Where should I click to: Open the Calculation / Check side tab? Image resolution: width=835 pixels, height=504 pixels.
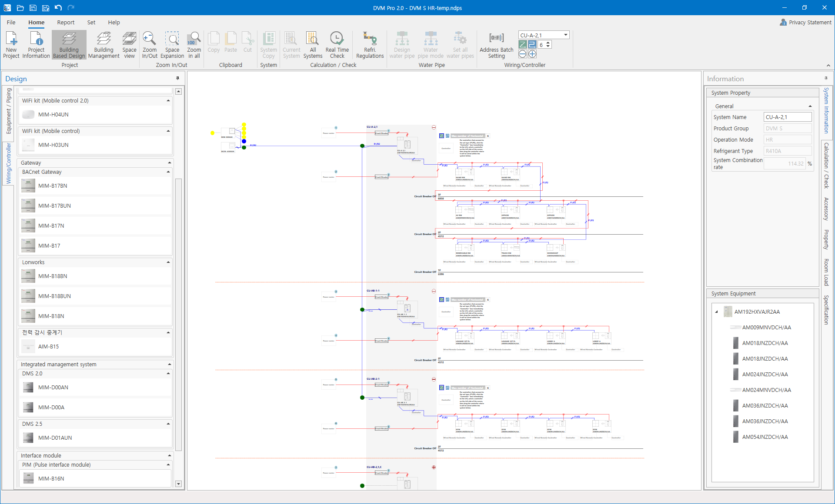826,166
